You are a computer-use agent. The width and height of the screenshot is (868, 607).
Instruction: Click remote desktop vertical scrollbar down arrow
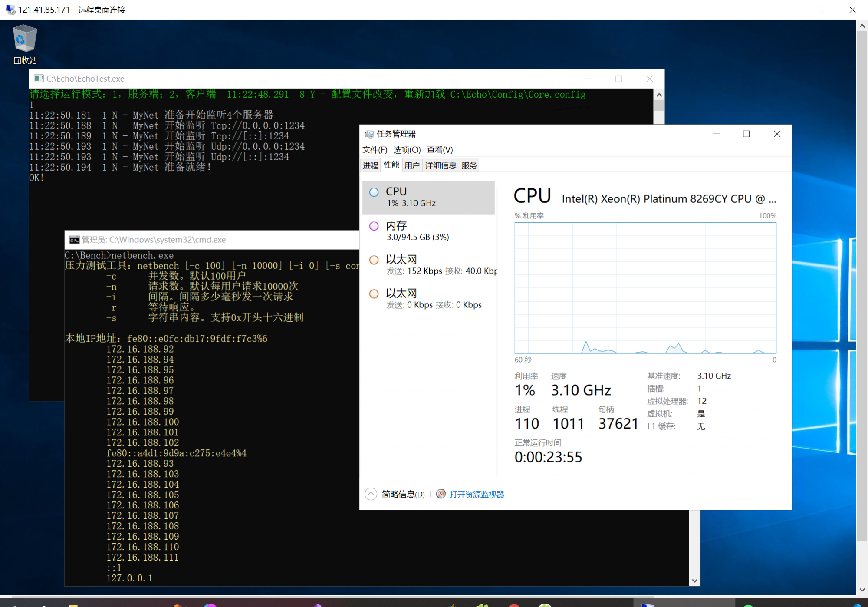click(862, 590)
